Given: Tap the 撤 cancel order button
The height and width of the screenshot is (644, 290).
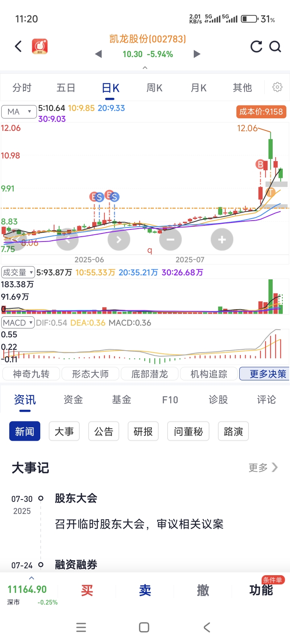Looking at the screenshot, I should pos(203,590).
